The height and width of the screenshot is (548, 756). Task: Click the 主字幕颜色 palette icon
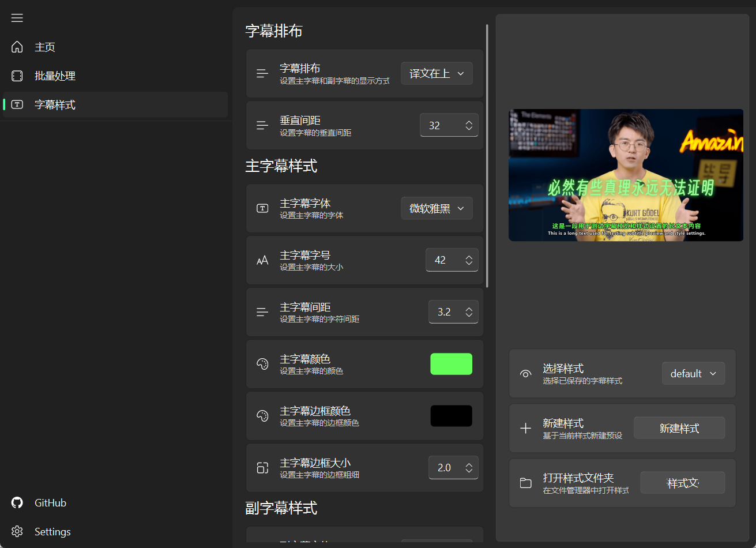point(262,364)
